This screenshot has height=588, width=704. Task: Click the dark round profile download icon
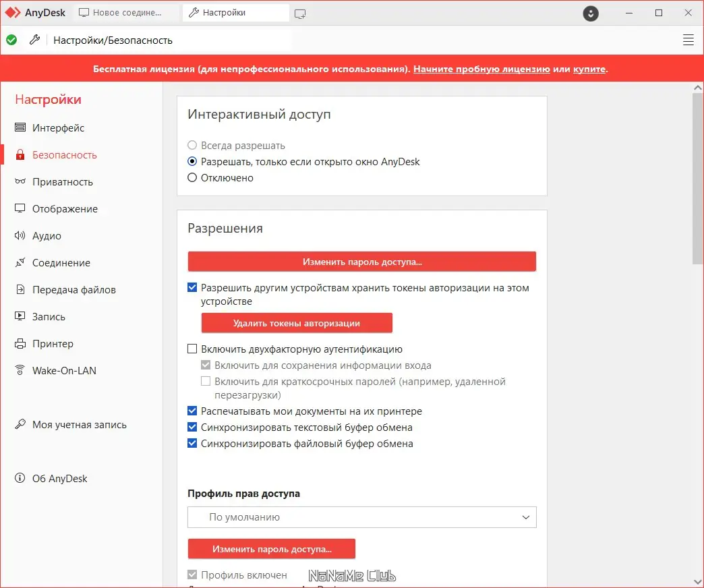(591, 13)
